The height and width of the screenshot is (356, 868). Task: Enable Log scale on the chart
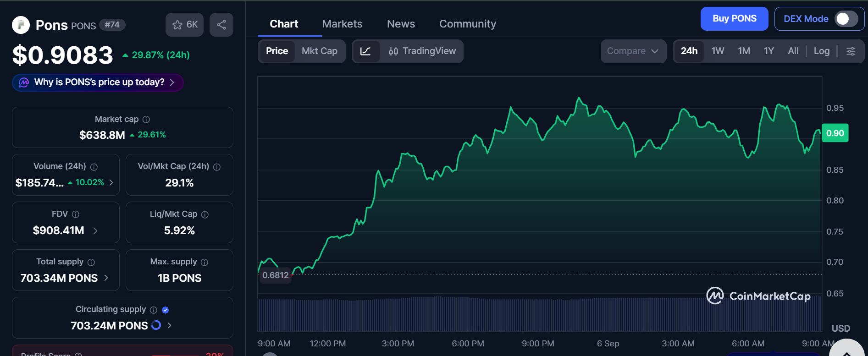coord(822,51)
